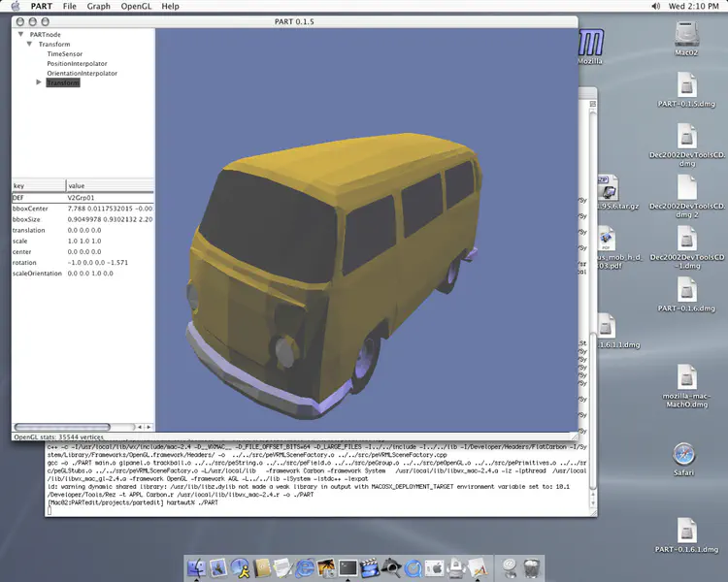Open iMovie clapperboard icon in the Dock
The image size is (728, 582).
coord(370,567)
